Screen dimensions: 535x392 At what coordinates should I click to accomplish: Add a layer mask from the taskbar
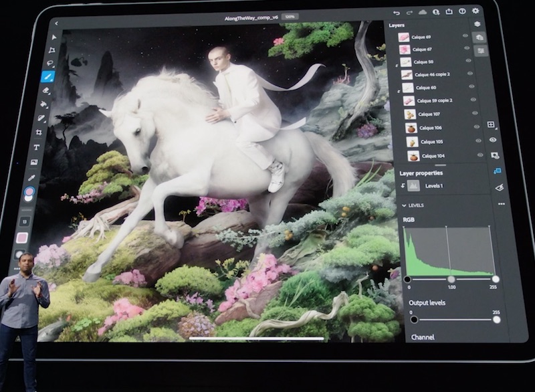(495, 156)
